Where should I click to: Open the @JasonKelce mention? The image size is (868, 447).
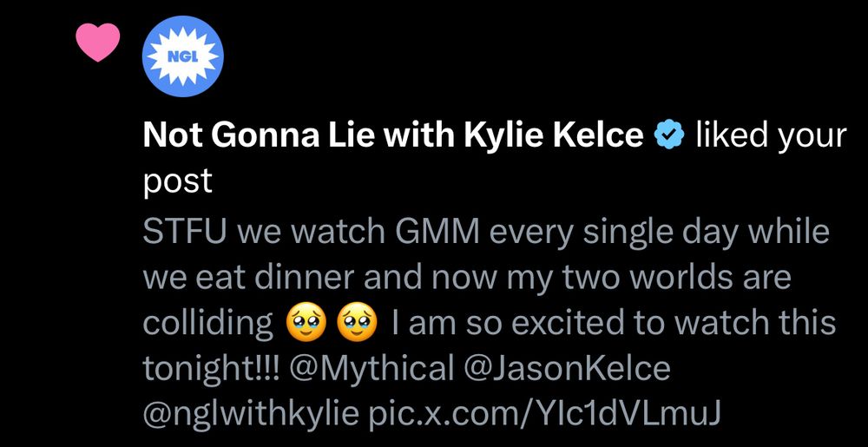tap(566, 368)
